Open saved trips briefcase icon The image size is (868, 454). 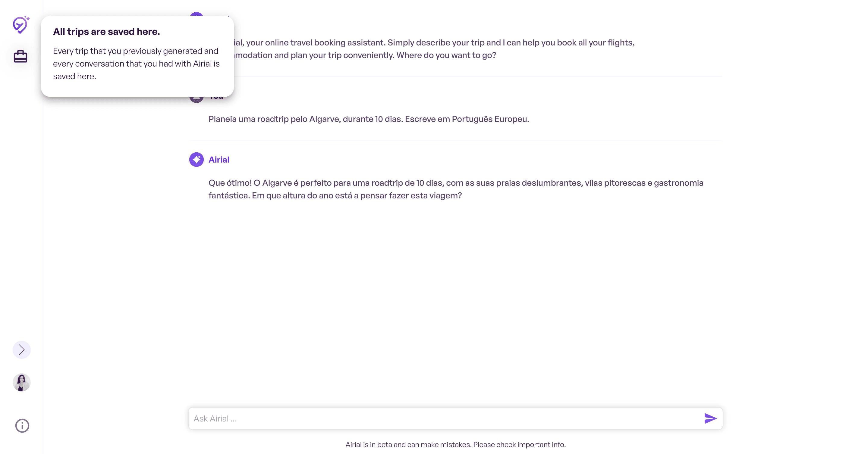(20, 56)
